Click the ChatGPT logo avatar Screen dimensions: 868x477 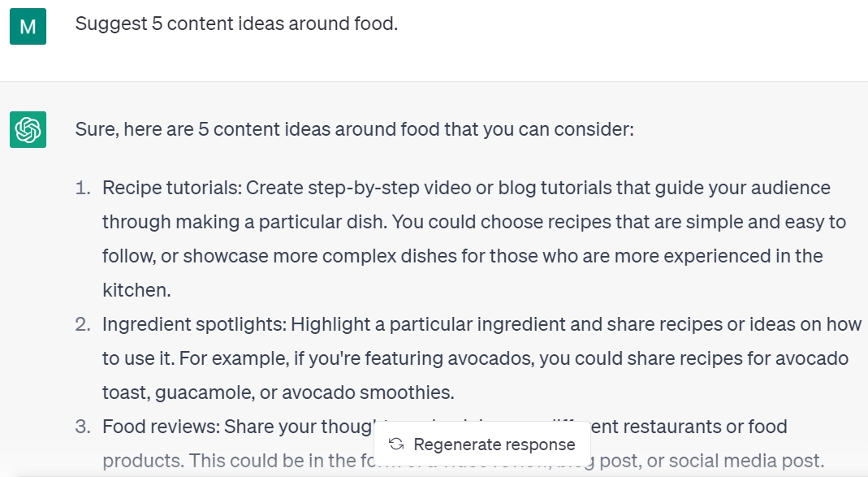(x=28, y=130)
